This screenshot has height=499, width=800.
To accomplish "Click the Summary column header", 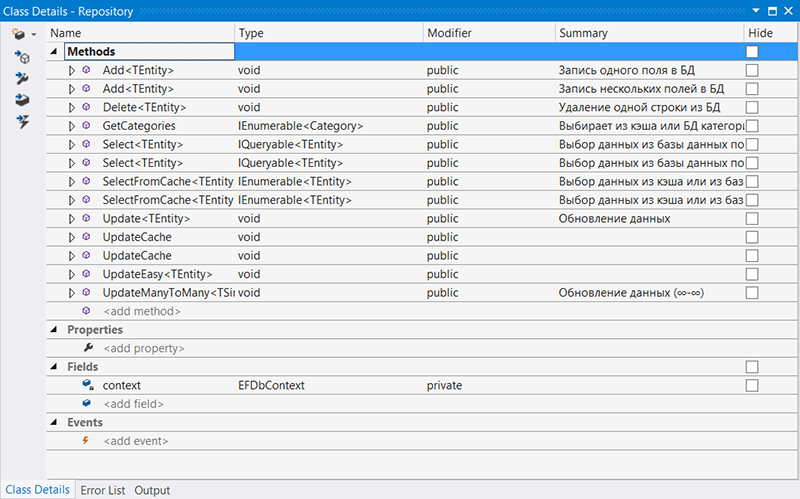I will coord(649,33).
